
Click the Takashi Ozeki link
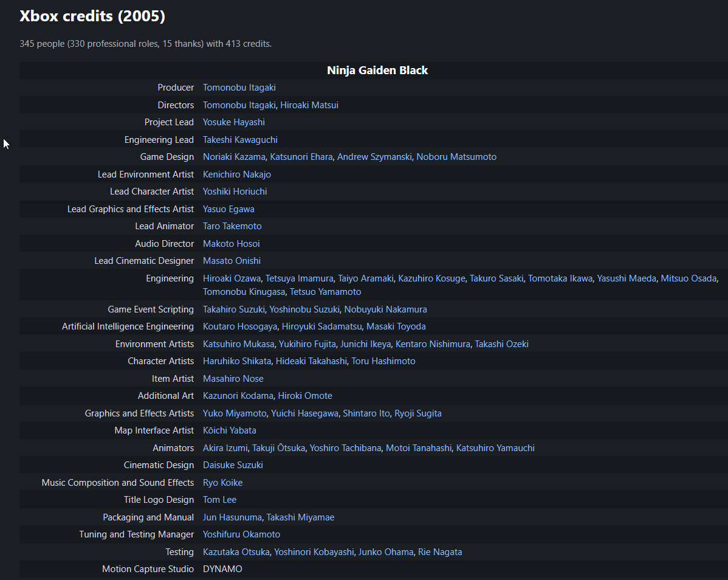(502, 344)
